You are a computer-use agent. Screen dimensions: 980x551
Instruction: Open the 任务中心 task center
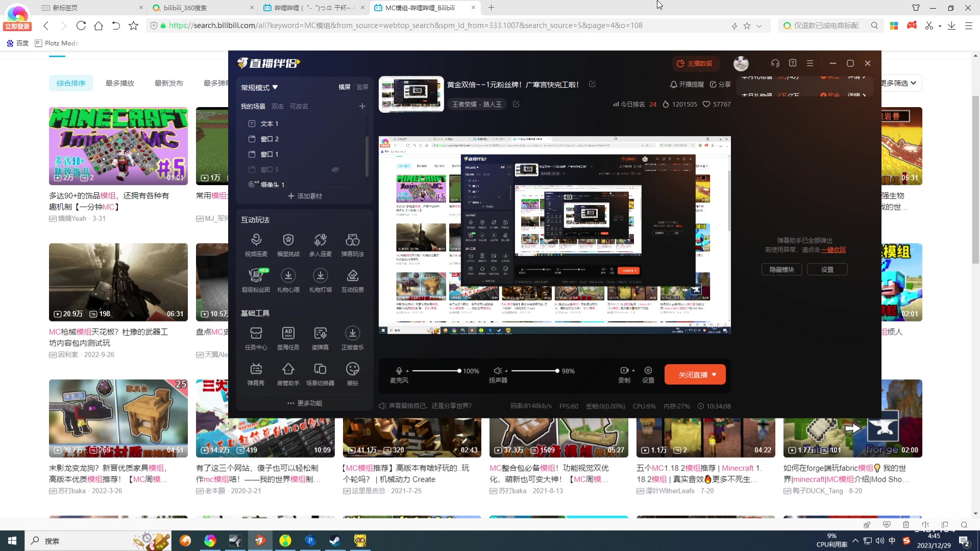(256, 334)
